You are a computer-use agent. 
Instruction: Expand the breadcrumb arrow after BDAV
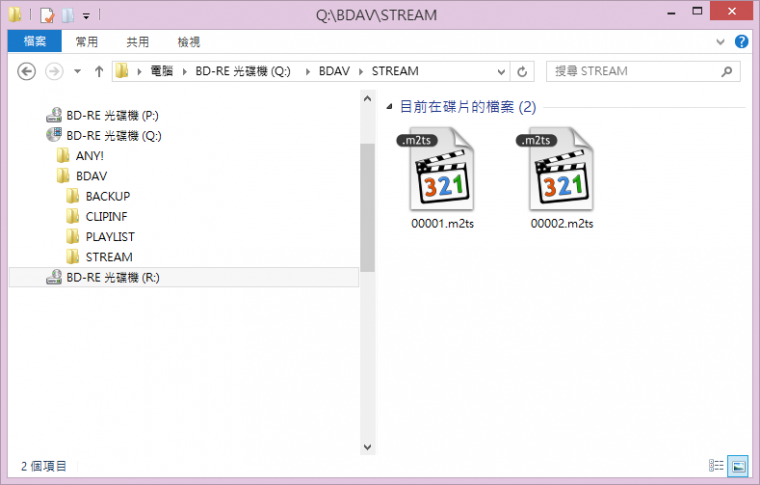tap(361, 72)
